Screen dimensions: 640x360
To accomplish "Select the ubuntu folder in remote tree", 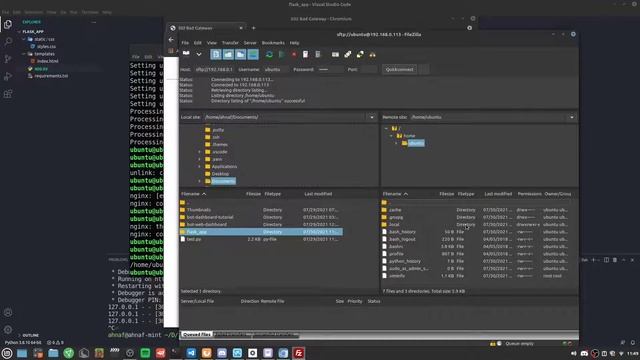I will pyautogui.click(x=416, y=143).
